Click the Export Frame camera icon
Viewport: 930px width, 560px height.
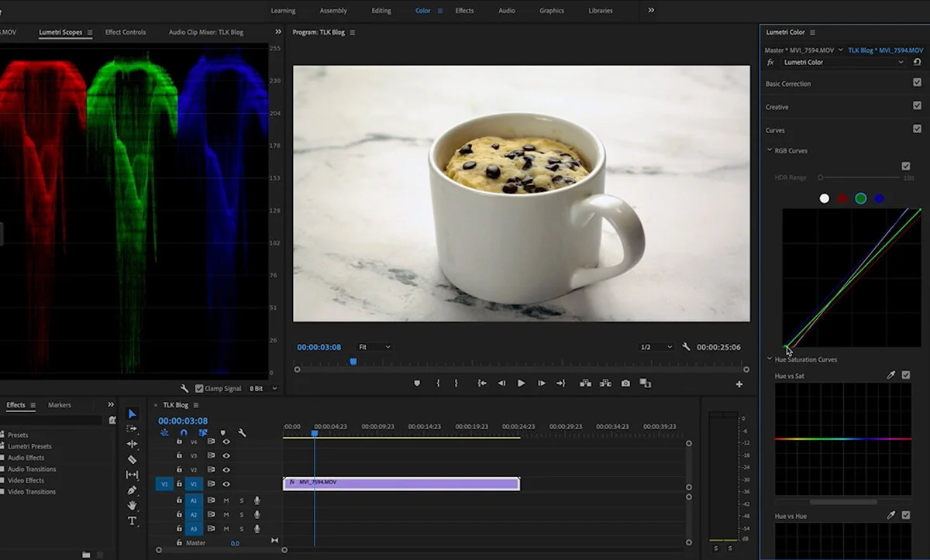tap(625, 383)
